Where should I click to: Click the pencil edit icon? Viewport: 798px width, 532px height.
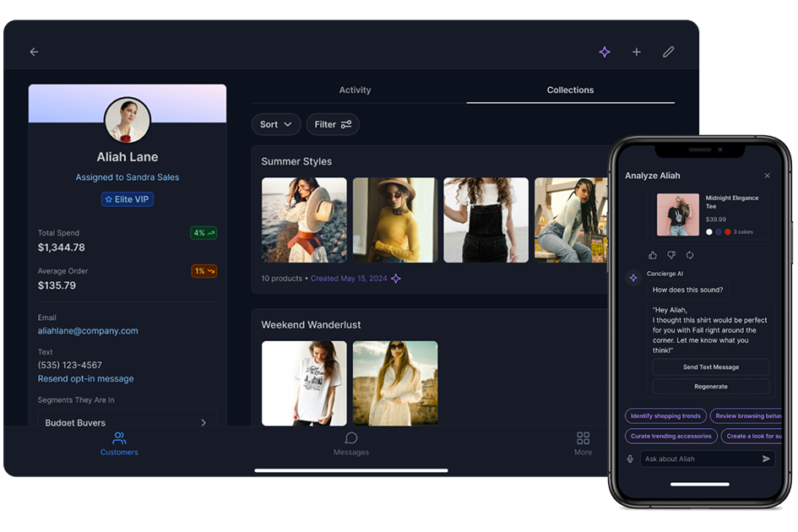click(x=669, y=52)
